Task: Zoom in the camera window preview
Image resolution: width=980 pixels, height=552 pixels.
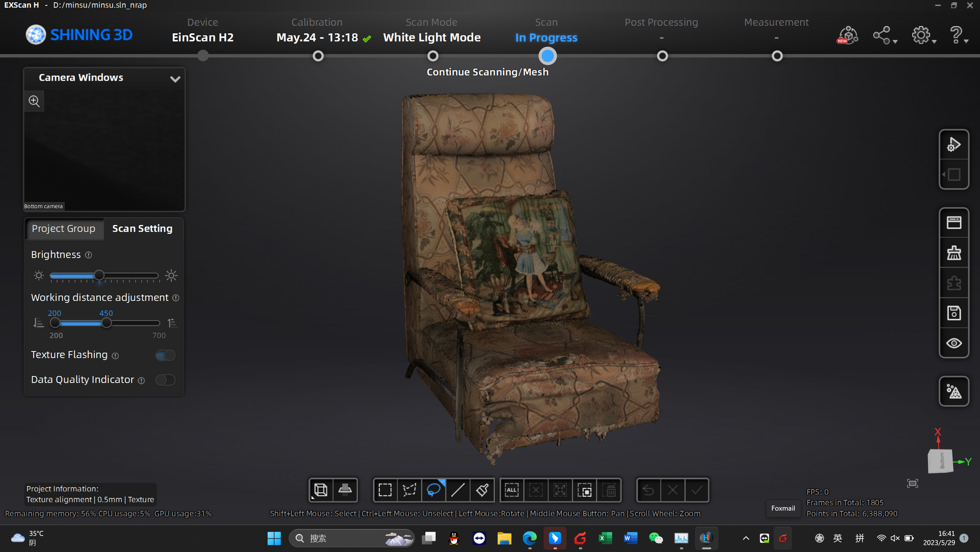Action: (34, 101)
